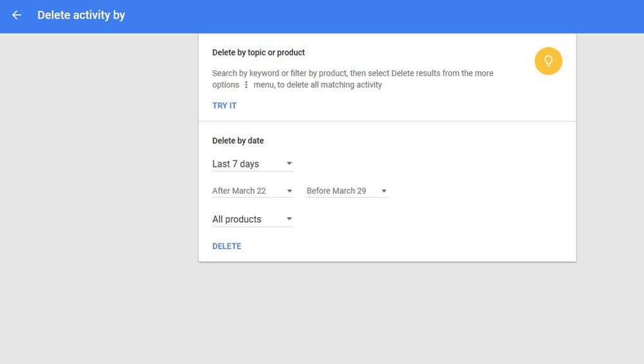Click the three-dot more options icon
Image resolution: width=644 pixels, height=364 pixels.
tap(246, 84)
